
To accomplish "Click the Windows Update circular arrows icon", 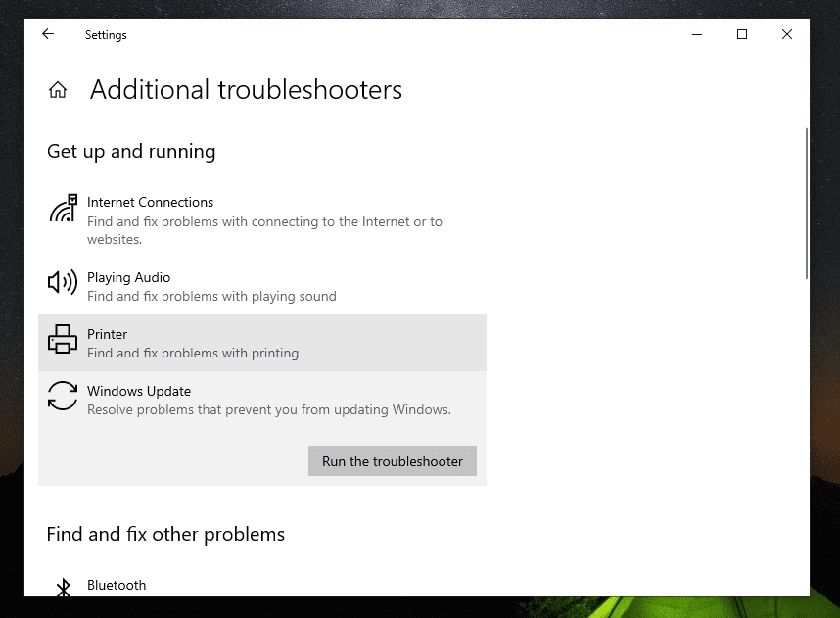I will tap(62, 397).
